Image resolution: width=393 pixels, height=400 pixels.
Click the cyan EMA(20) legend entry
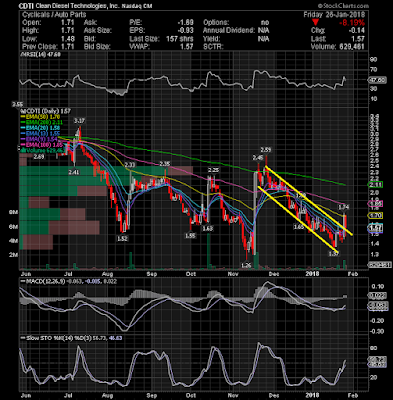39,129
